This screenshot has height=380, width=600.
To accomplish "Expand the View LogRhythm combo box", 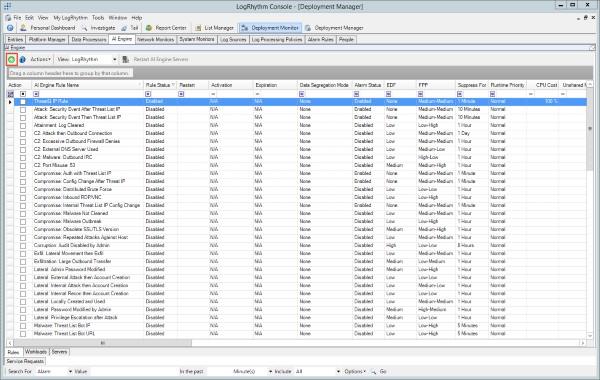I will 114,59.
